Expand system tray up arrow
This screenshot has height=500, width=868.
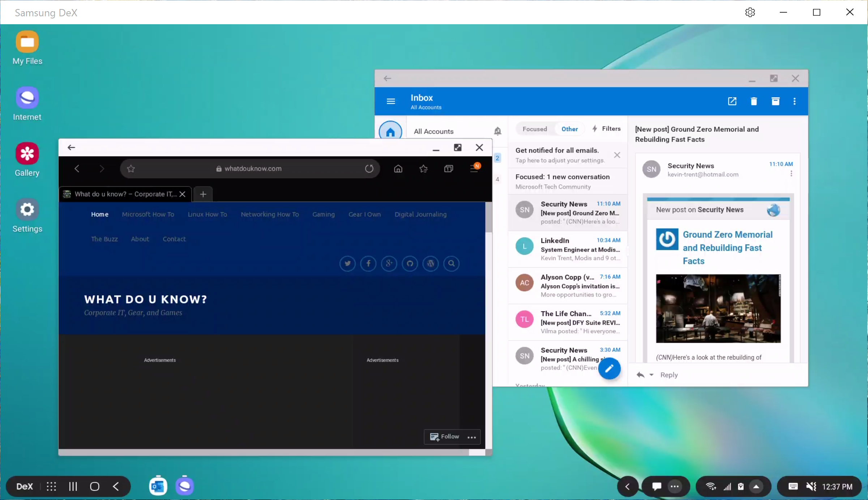point(756,487)
